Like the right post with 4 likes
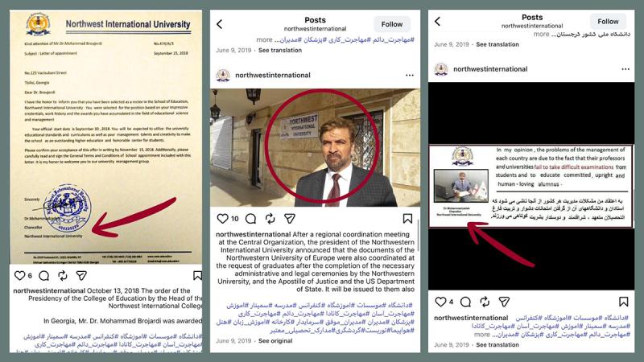The height and width of the screenshot is (362, 644). click(440, 302)
